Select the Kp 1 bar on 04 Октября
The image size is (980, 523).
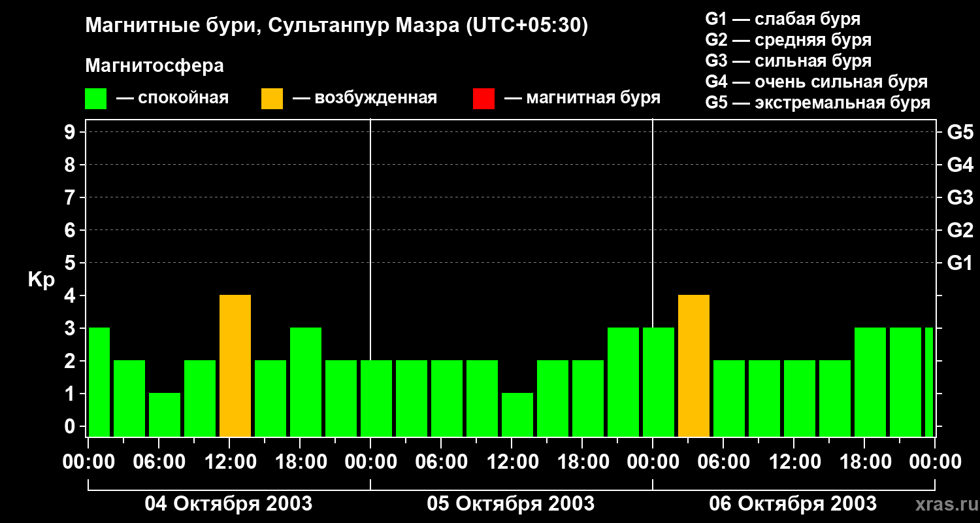pos(165,415)
